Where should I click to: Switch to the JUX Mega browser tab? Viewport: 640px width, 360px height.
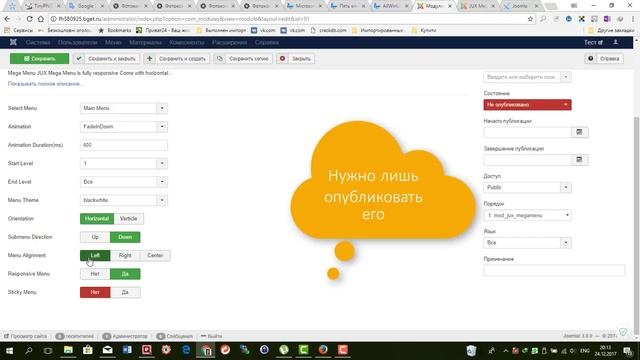coord(477,6)
